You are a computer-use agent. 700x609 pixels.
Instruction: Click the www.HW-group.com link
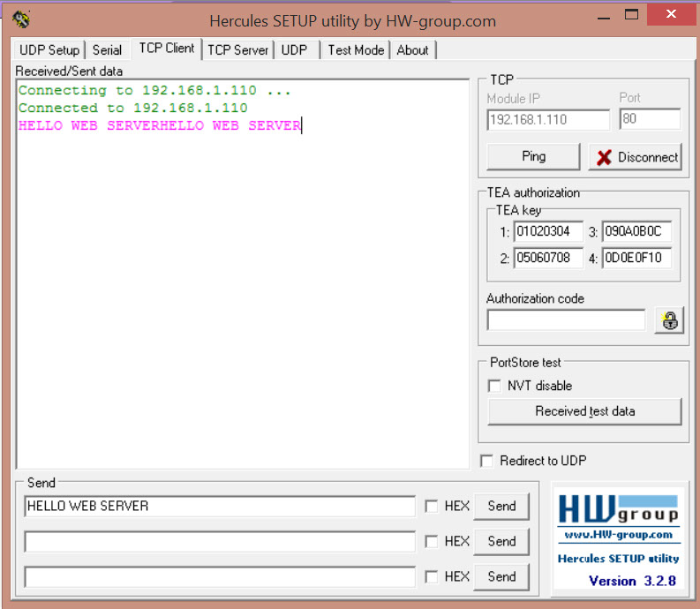(x=618, y=535)
